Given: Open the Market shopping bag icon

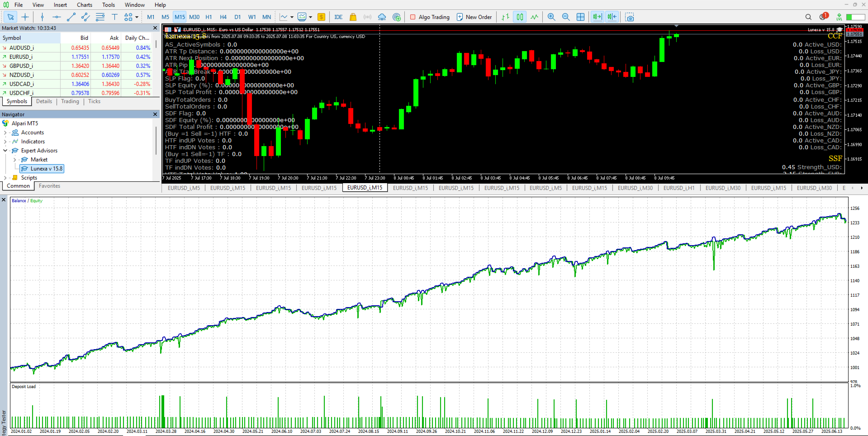Looking at the screenshot, I should point(353,17).
